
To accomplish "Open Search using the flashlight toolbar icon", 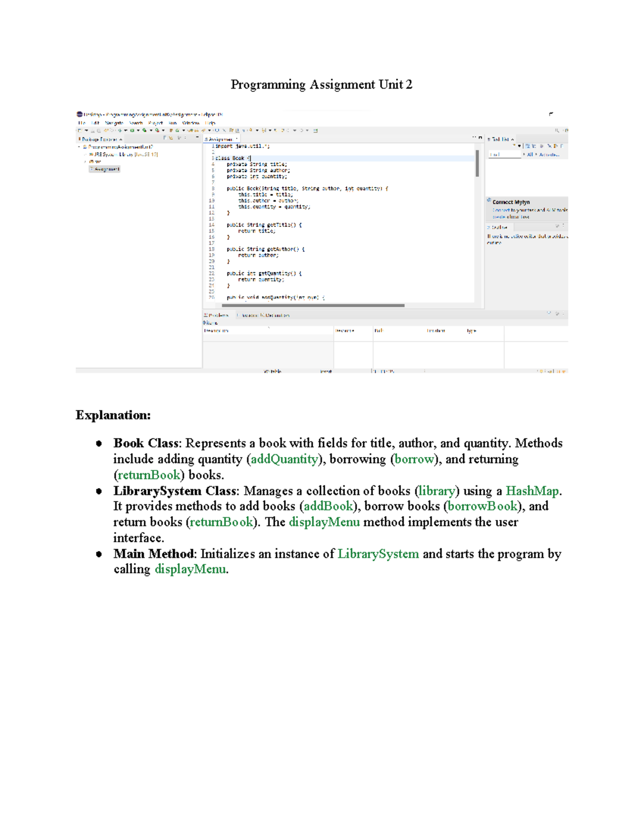I will [203, 130].
